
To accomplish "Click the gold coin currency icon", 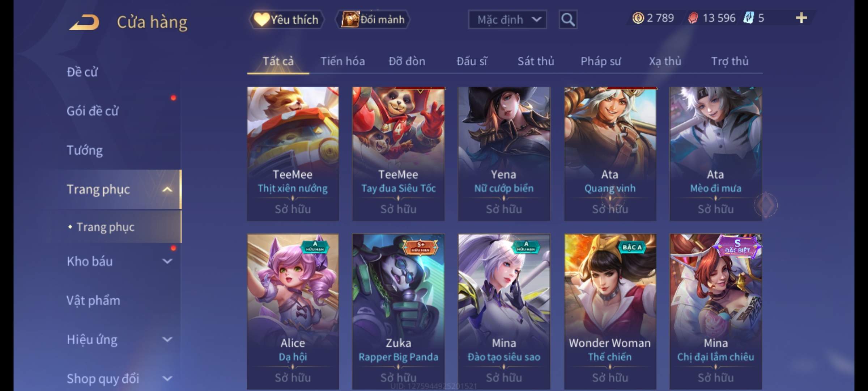I will point(638,18).
